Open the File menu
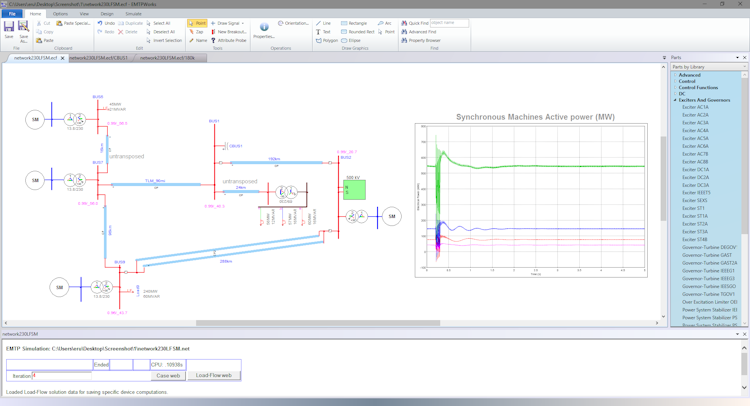This screenshot has width=750, height=406. [12, 14]
